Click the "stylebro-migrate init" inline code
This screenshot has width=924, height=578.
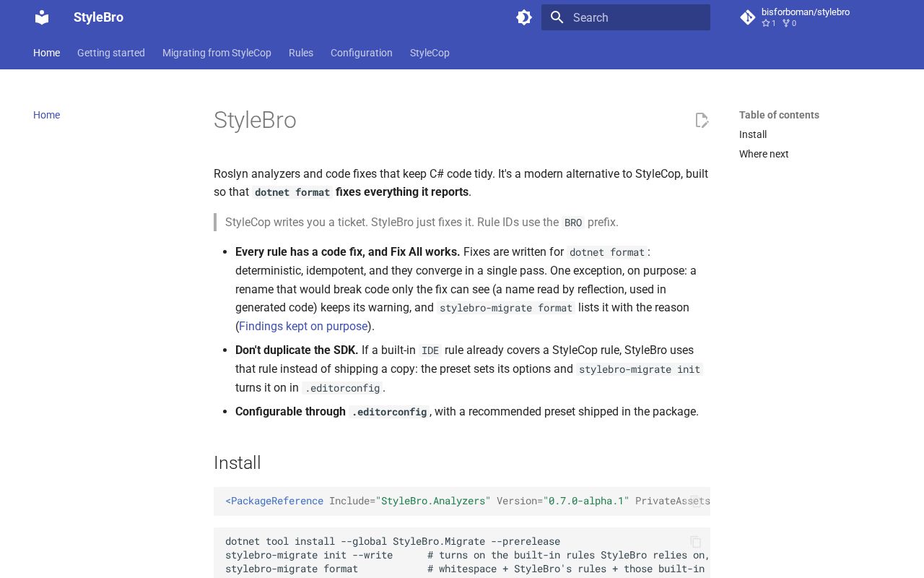[x=640, y=369]
